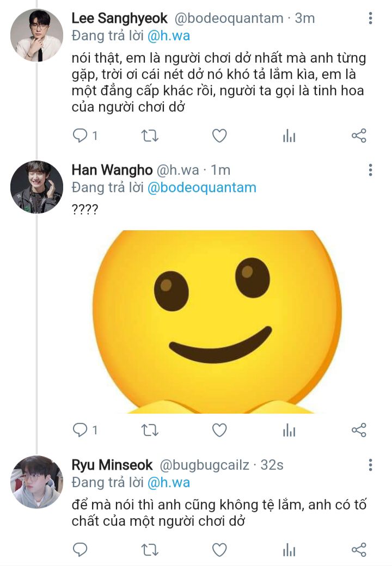Open Lee Sanghyeok's profile avatar
This screenshot has height=566, width=392.
[37, 35]
